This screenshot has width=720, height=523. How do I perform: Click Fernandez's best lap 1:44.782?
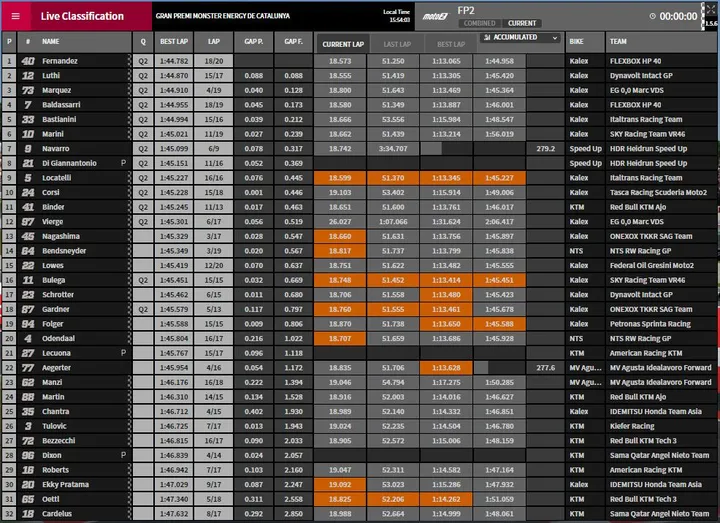coord(174,61)
